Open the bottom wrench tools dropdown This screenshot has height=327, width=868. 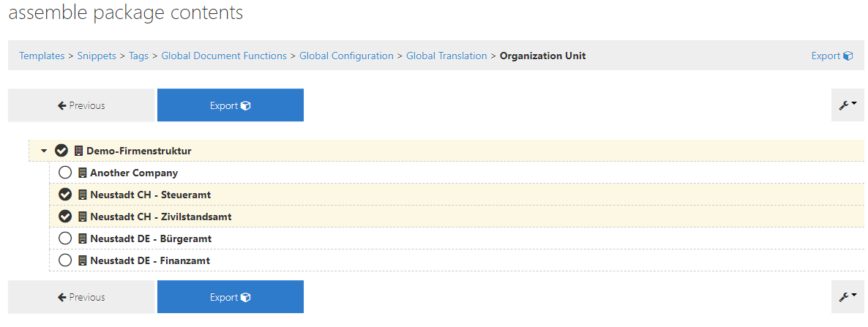tap(848, 296)
